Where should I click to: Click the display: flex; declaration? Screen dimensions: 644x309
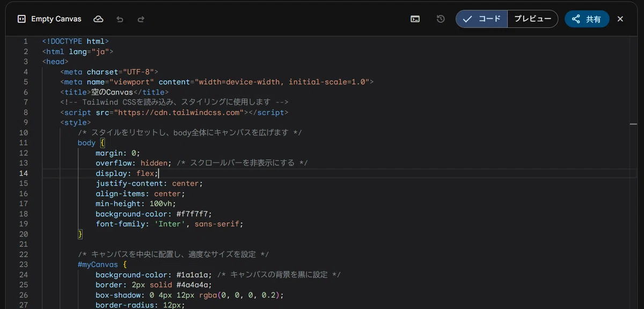point(127,173)
